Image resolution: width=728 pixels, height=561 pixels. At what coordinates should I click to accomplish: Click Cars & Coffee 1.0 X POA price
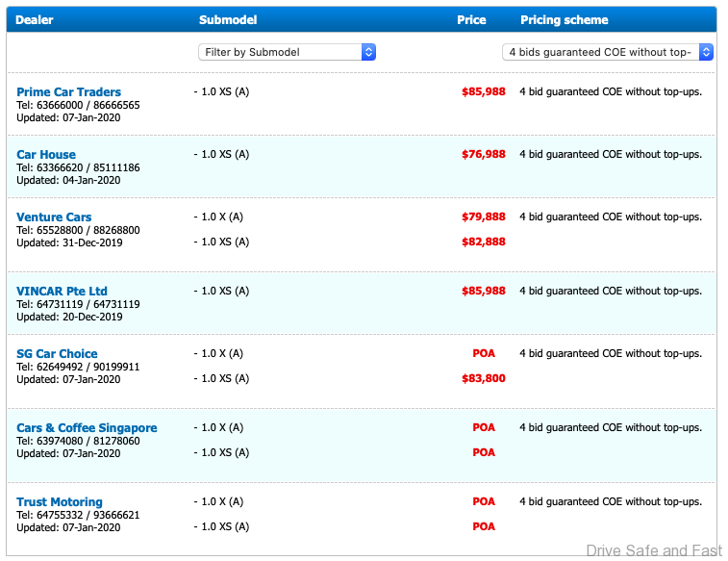click(484, 428)
